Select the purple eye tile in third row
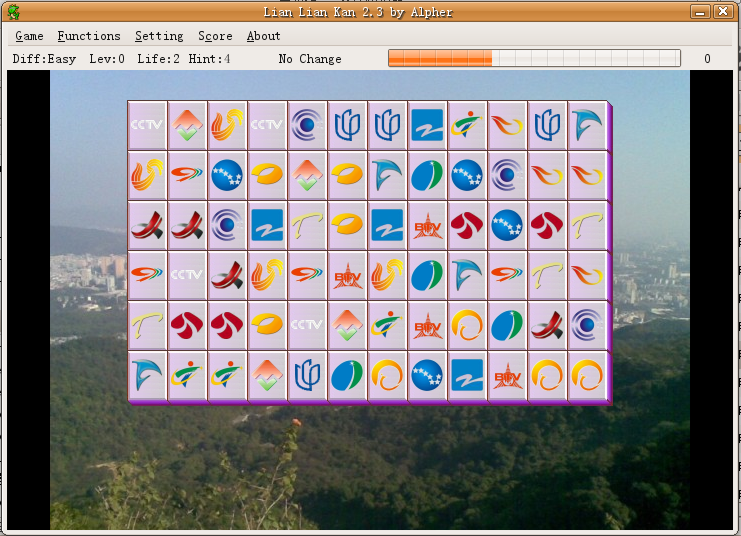Image resolution: width=741 pixels, height=536 pixels. click(x=227, y=225)
